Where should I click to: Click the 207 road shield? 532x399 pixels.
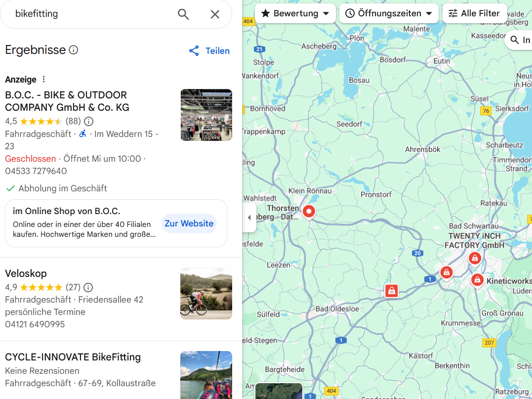tap(489, 343)
